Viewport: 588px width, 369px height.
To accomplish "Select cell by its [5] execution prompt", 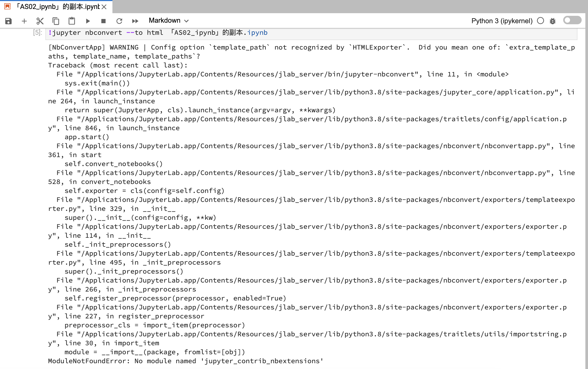I will point(37,33).
